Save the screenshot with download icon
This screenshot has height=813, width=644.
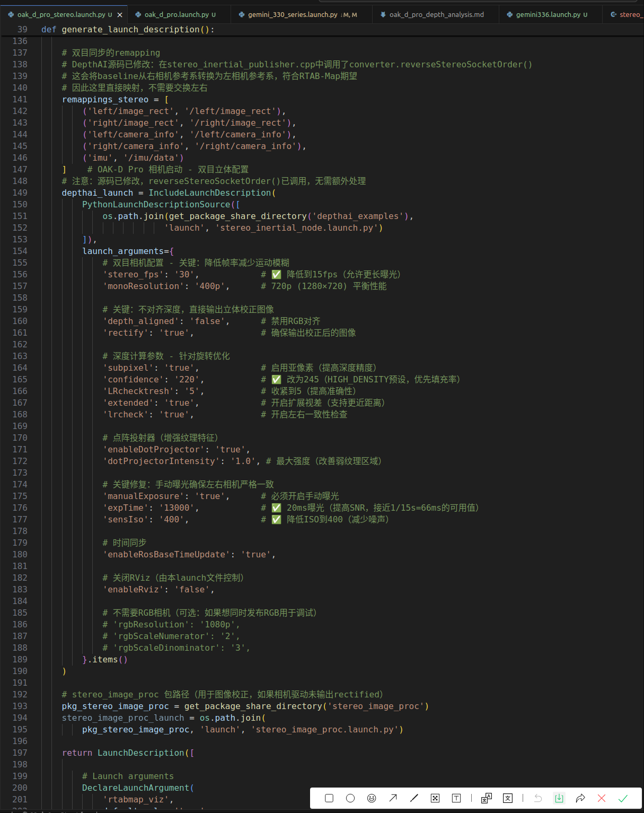559,798
